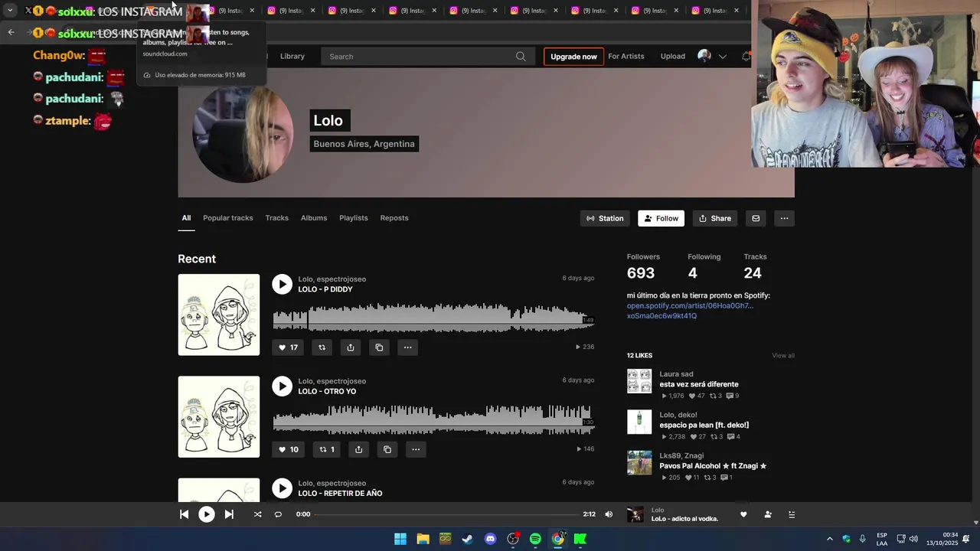
Task: View all 12 likes
Action: pos(783,355)
